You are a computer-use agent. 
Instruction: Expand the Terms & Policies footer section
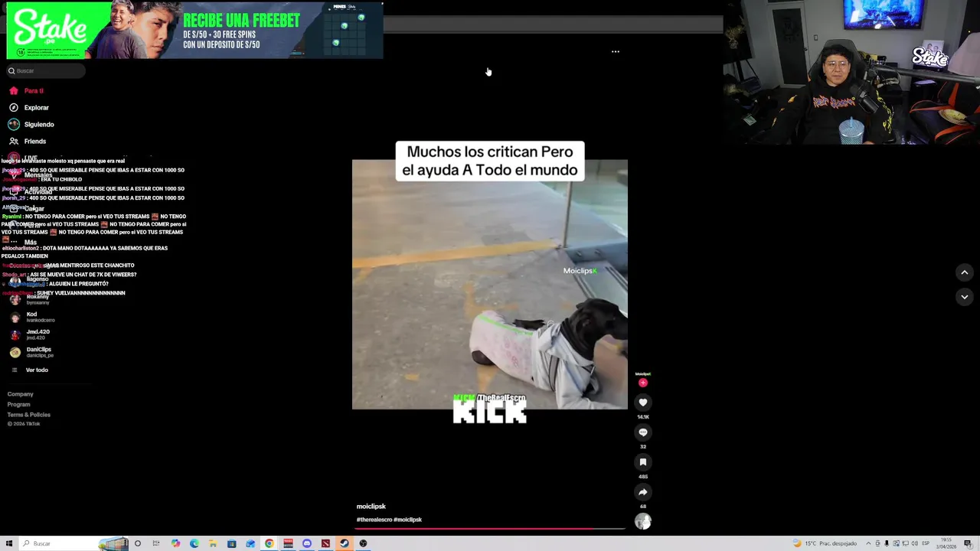pyautogui.click(x=29, y=414)
